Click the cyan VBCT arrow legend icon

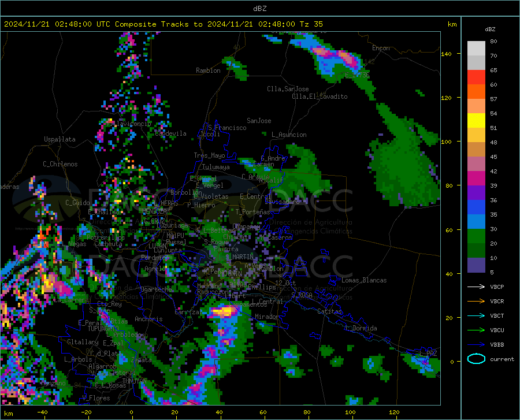476,315
